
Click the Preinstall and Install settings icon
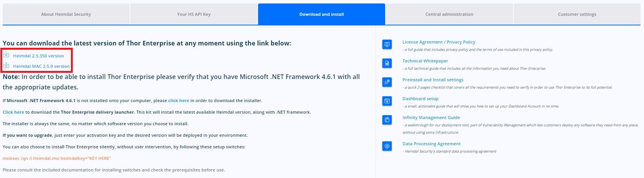pyautogui.click(x=387, y=82)
